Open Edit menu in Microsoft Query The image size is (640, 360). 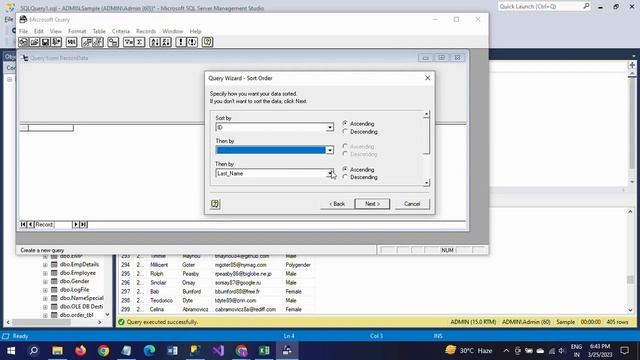tap(39, 31)
